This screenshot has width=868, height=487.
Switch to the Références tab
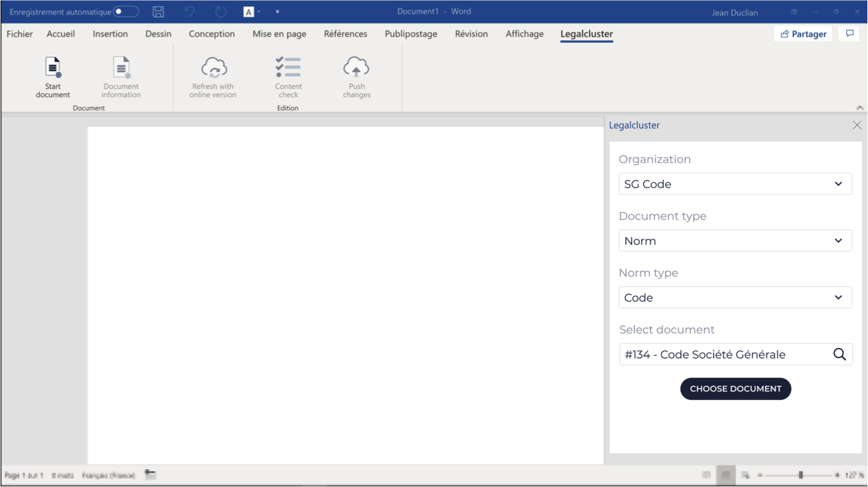(x=345, y=34)
